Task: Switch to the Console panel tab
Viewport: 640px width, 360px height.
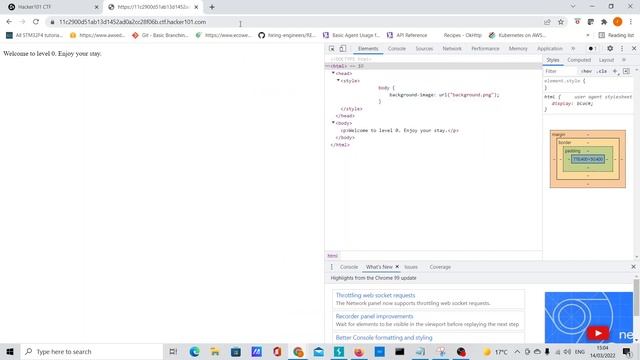Action: [397, 49]
